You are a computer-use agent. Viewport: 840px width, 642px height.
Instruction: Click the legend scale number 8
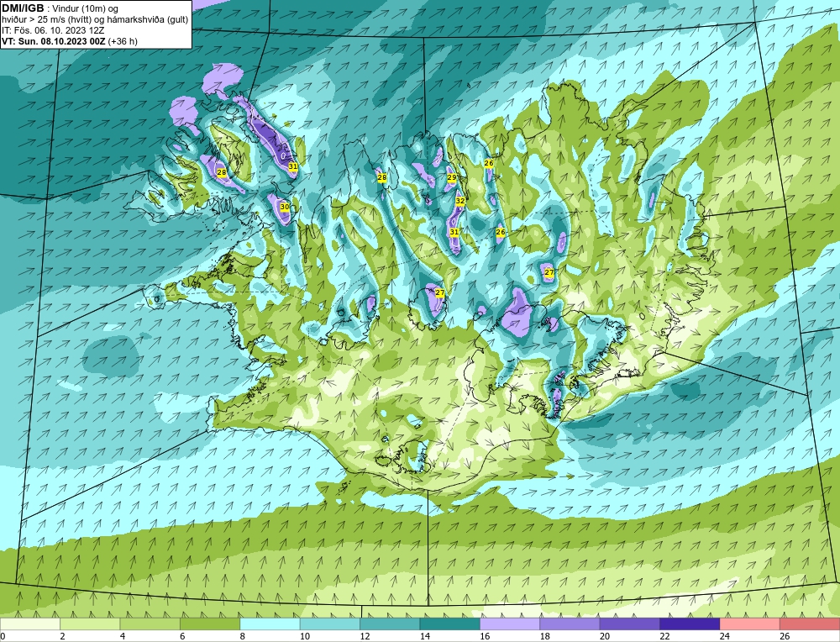pyautogui.click(x=243, y=636)
